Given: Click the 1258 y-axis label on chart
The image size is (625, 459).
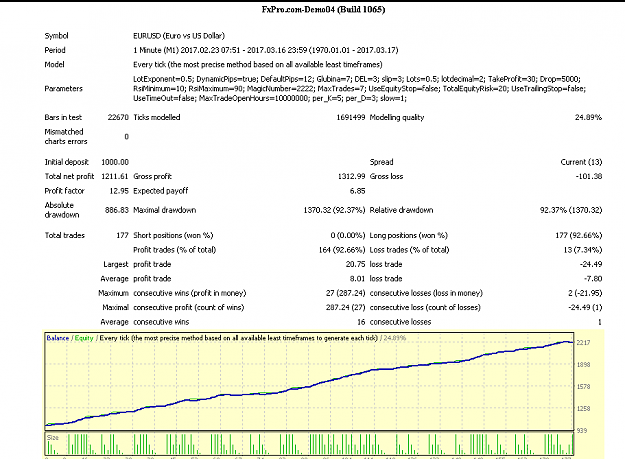Looking at the screenshot, I should pos(583,408).
